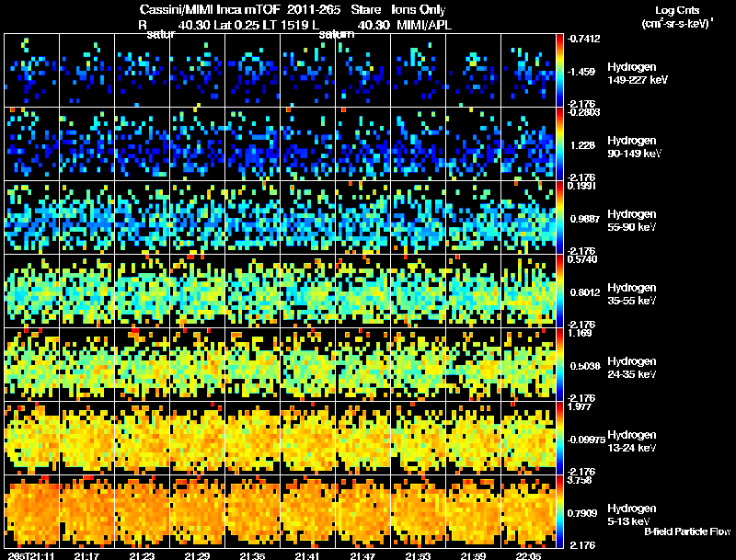Click the 21:17 time axis label
This screenshot has width=736, height=560.
coord(86,555)
